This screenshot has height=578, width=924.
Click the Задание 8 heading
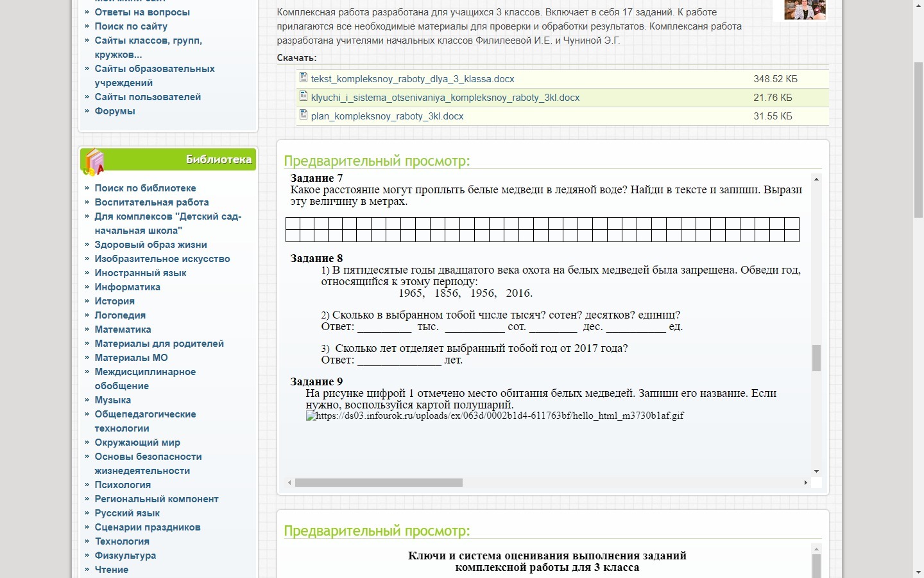point(316,258)
